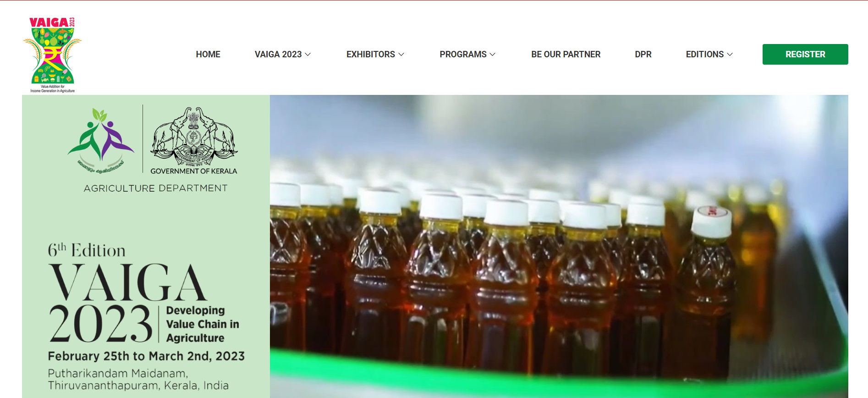
Task: Expand the VAIGA 2023 dropdown chevron
Action: click(308, 55)
